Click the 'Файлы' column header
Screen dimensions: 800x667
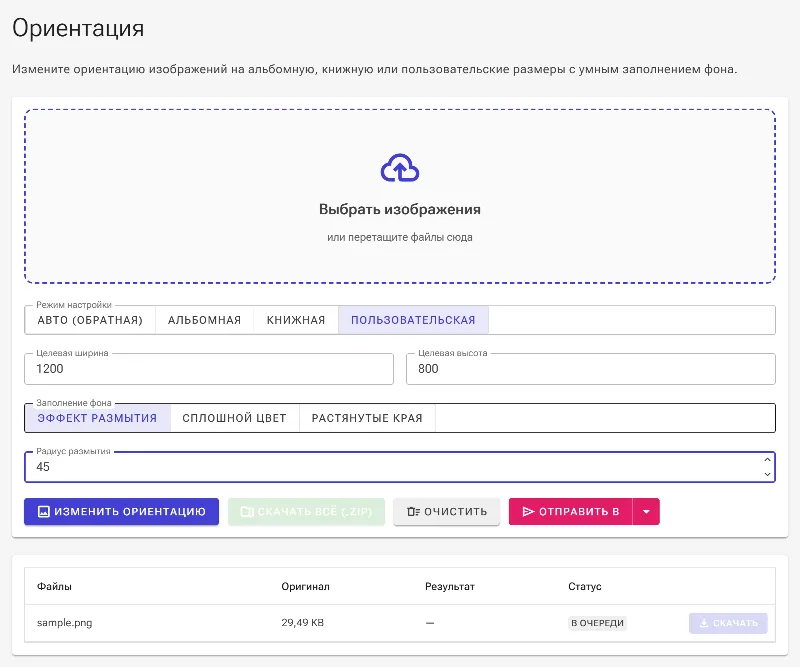[x=54, y=586]
